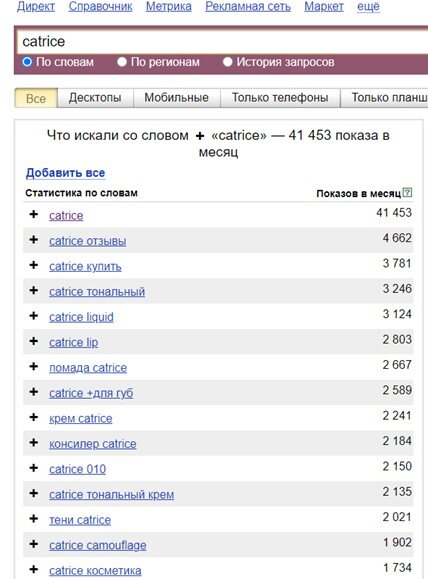428x579 pixels.
Task: Open the 'Директ' service link
Action: pos(36,6)
